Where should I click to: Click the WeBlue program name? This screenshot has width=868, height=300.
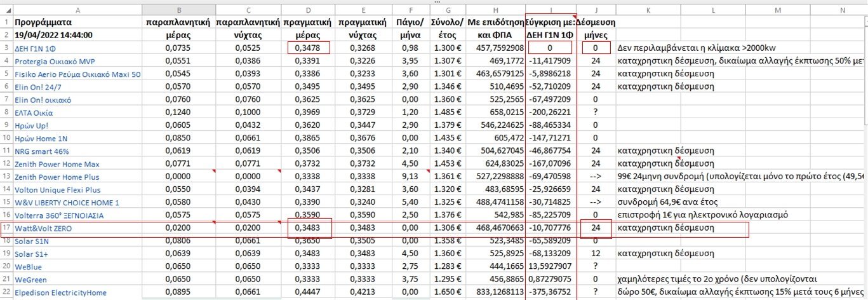pos(29,267)
